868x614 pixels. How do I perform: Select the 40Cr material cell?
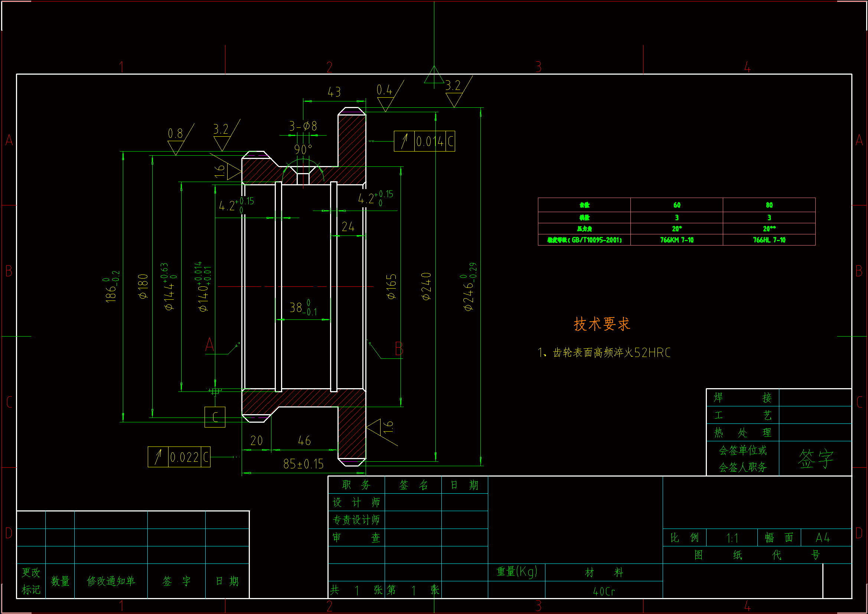pos(604,591)
